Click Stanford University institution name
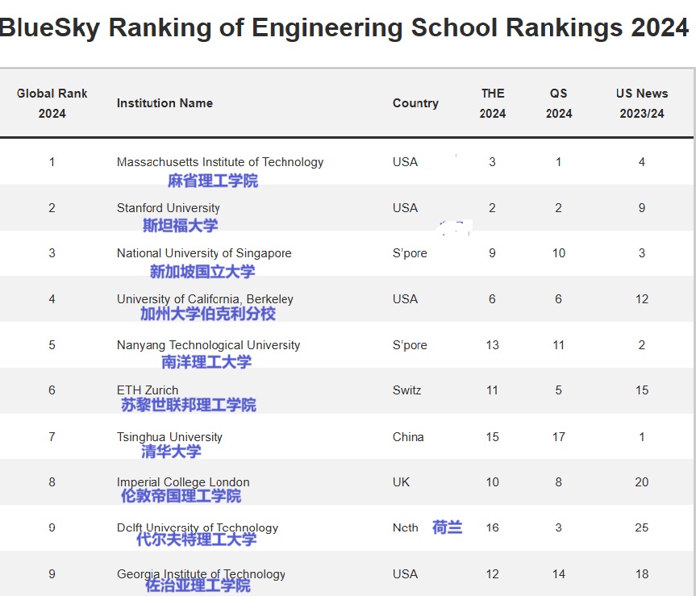 coord(168,208)
